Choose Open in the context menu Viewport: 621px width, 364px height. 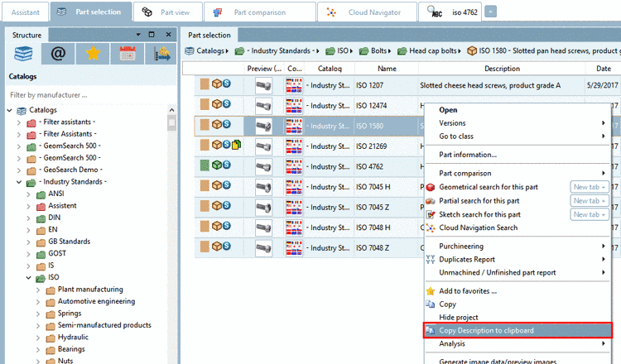coord(448,110)
